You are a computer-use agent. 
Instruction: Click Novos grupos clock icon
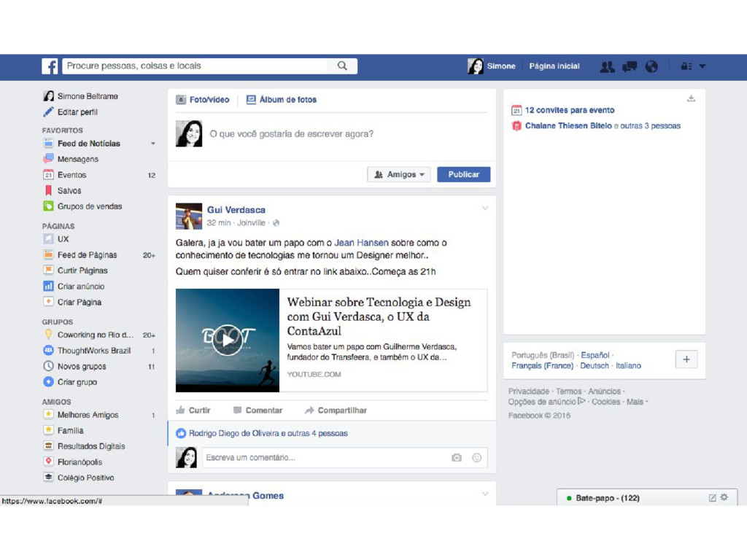point(48,366)
